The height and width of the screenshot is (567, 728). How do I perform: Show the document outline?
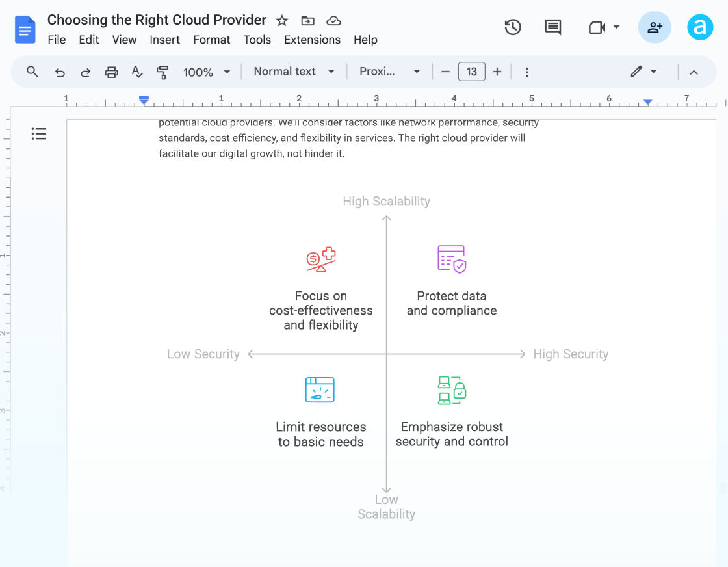[x=39, y=133]
